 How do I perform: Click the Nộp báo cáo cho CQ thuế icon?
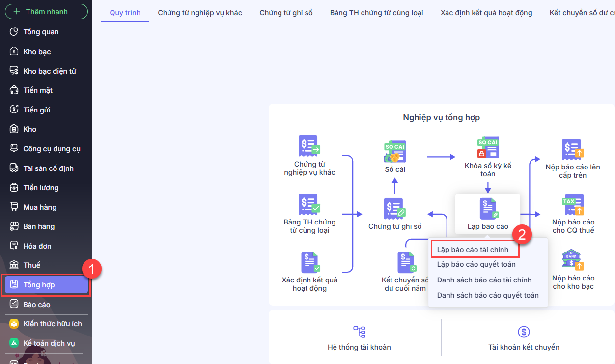pos(573,204)
